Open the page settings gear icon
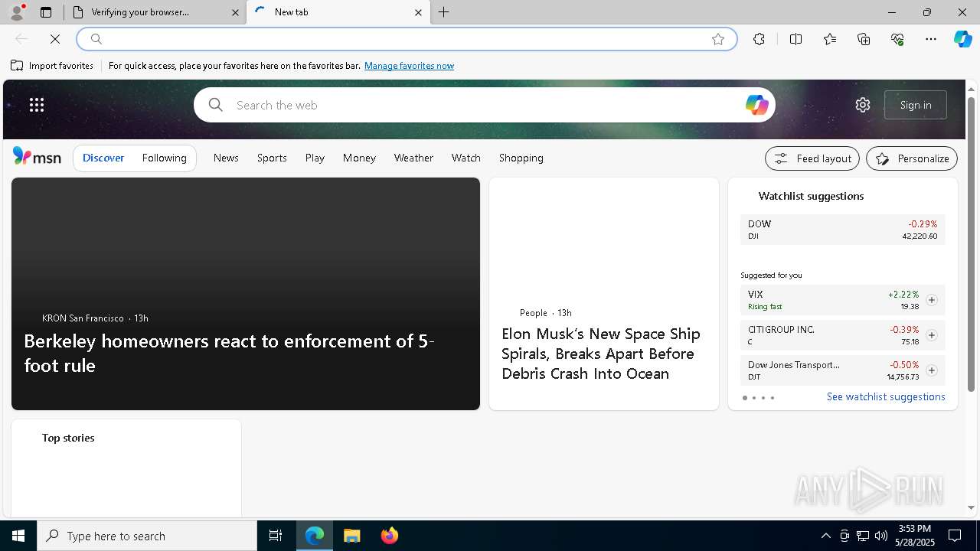 [863, 105]
